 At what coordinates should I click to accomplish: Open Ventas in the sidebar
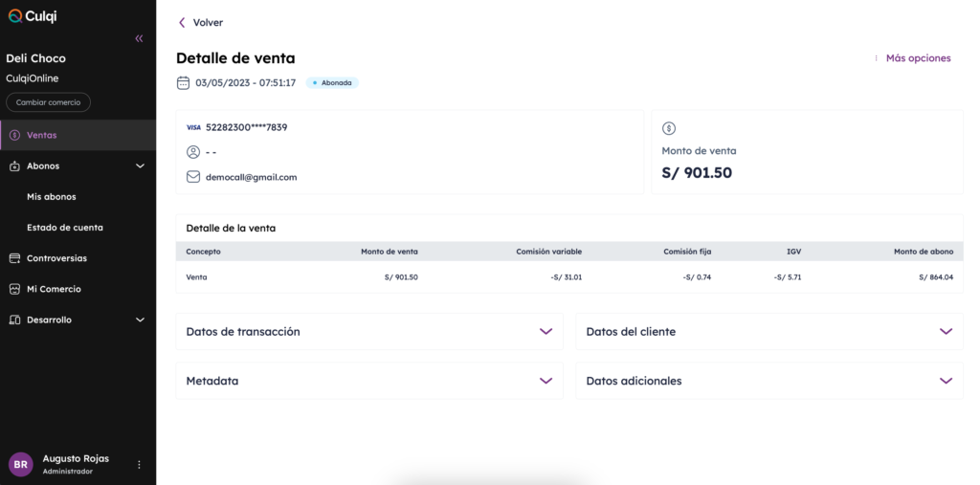(78, 135)
